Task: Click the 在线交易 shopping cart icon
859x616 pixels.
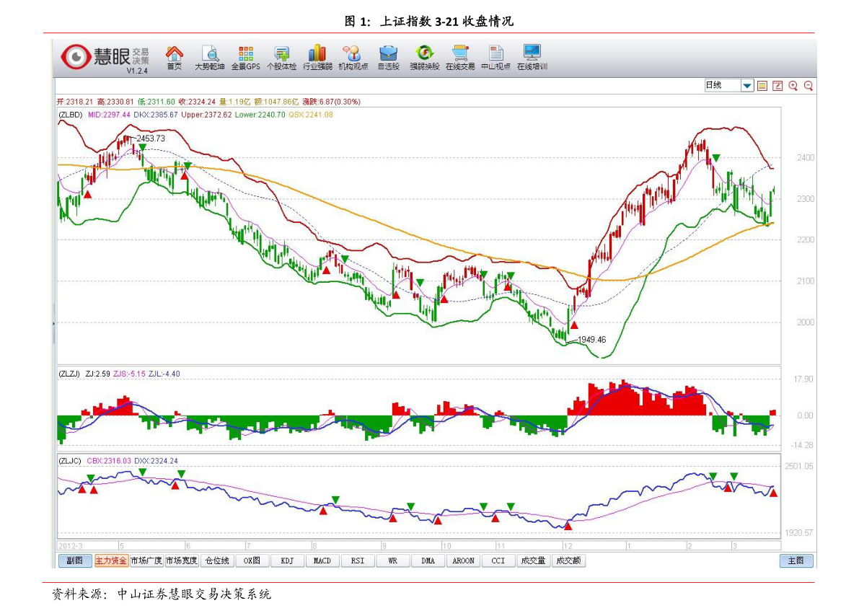Action: point(460,55)
